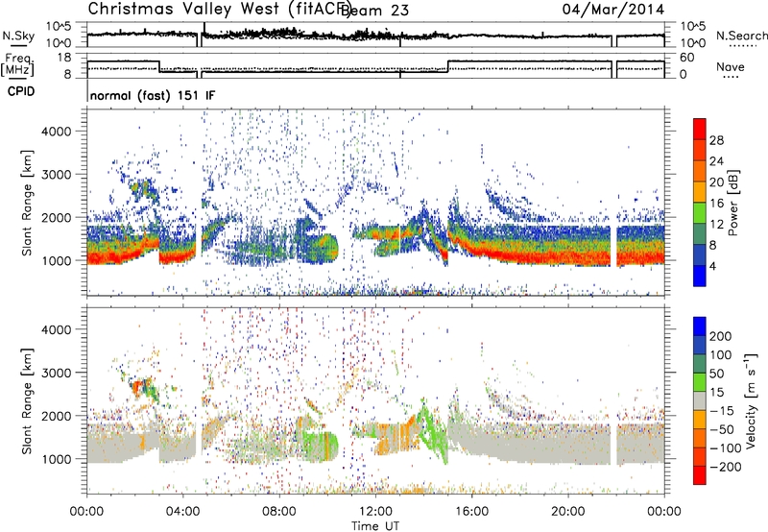Click the light green power segment near 12
The image size is (768, 532).
[700, 213]
